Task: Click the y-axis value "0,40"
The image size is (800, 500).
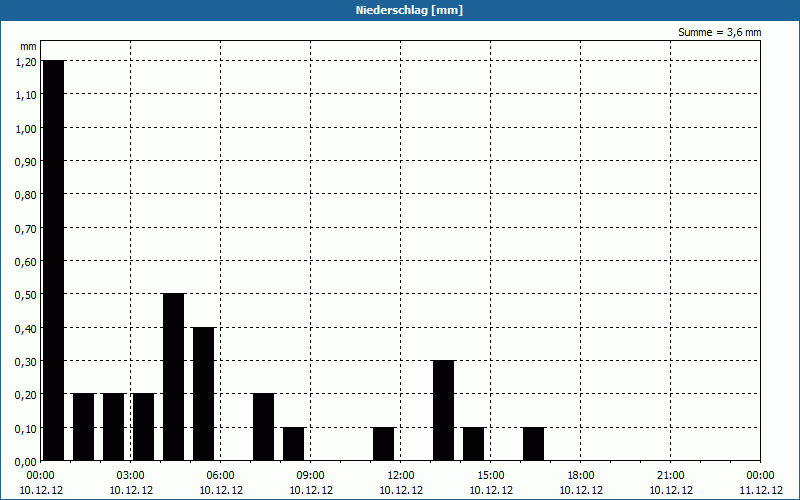Action: click(x=26, y=329)
